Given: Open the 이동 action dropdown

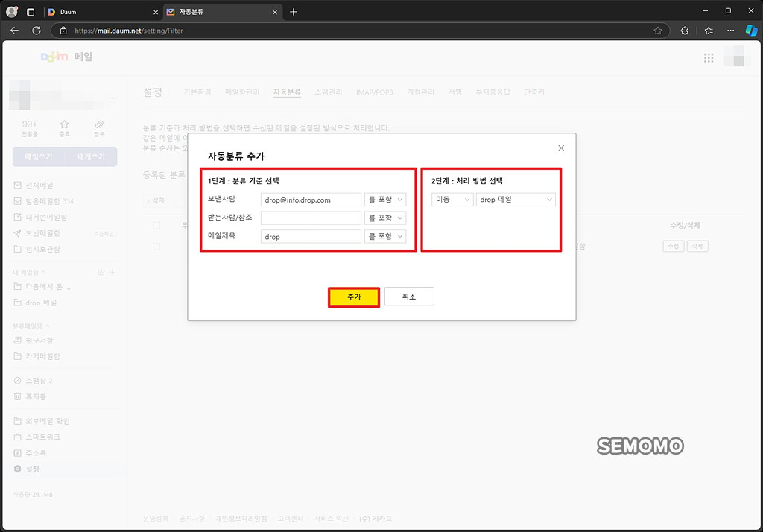Looking at the screenshot, I should click(x=452, y=200).
